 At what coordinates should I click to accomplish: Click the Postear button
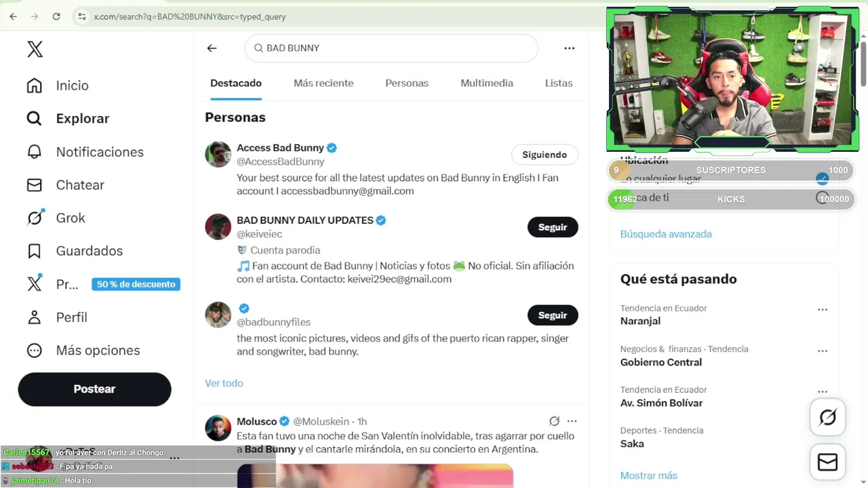point(94,389)
